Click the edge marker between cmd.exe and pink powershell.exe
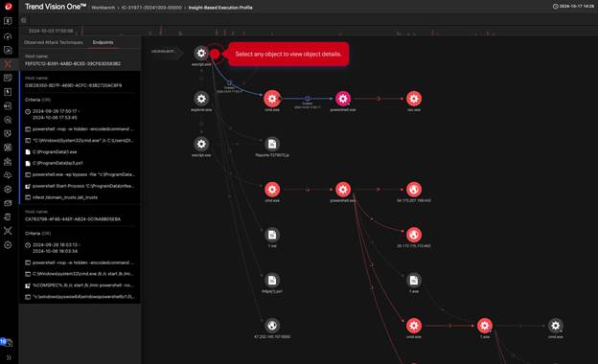 click(x=308, y=99)
